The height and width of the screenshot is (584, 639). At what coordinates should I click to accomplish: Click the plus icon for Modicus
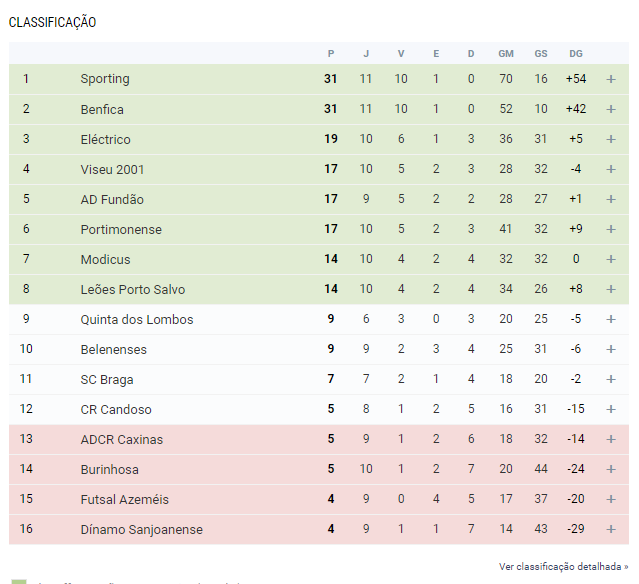(x=610, y=259)
